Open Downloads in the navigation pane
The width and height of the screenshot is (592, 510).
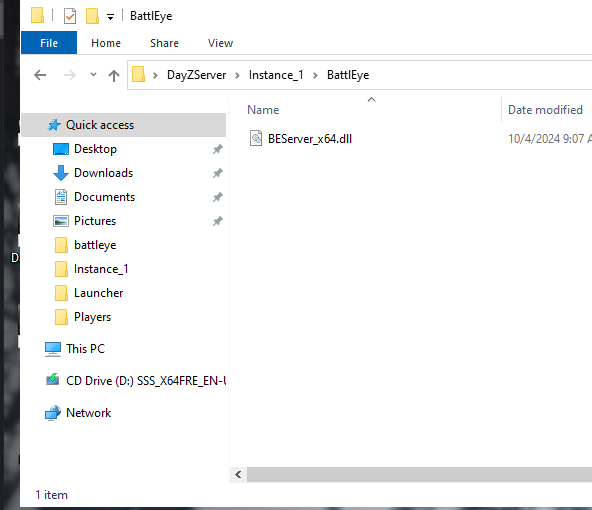tap(103, 173)
